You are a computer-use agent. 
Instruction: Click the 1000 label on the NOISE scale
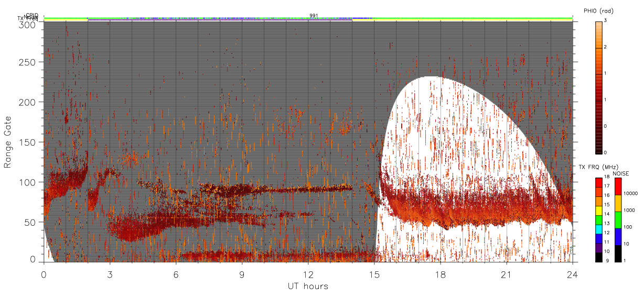coord(628,210)
